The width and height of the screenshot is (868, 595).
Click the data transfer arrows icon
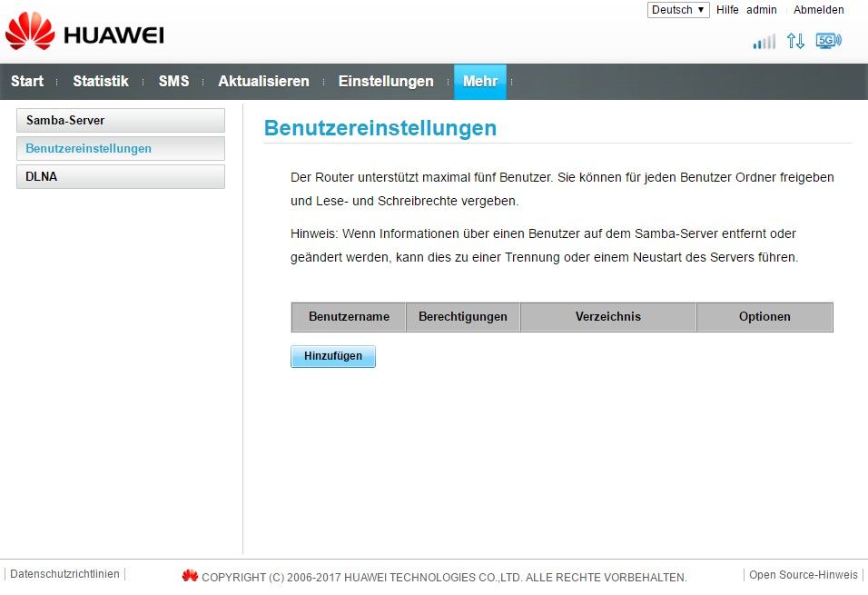[795, 41]
